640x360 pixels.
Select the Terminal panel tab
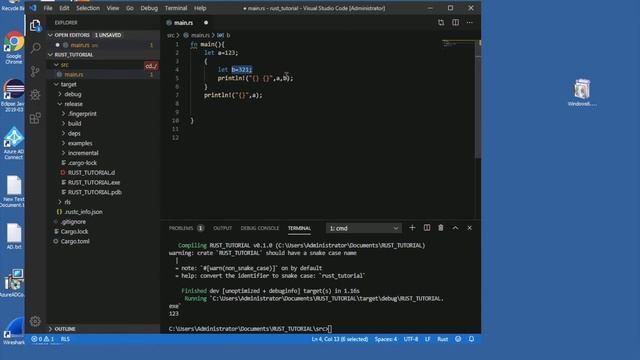[299, 228]
